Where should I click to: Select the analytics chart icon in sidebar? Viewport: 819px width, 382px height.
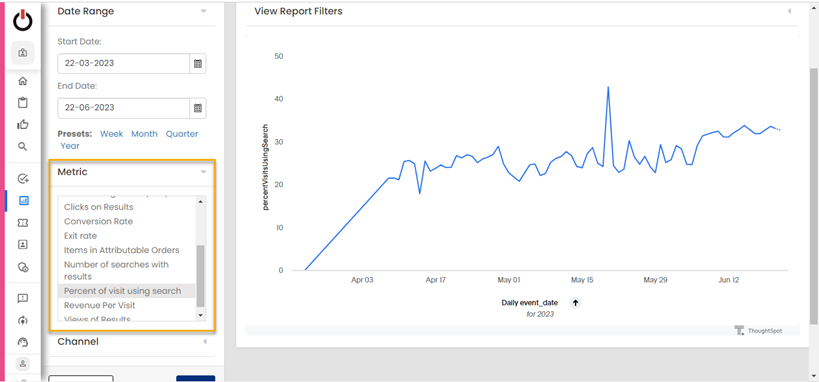click(23, 201)
